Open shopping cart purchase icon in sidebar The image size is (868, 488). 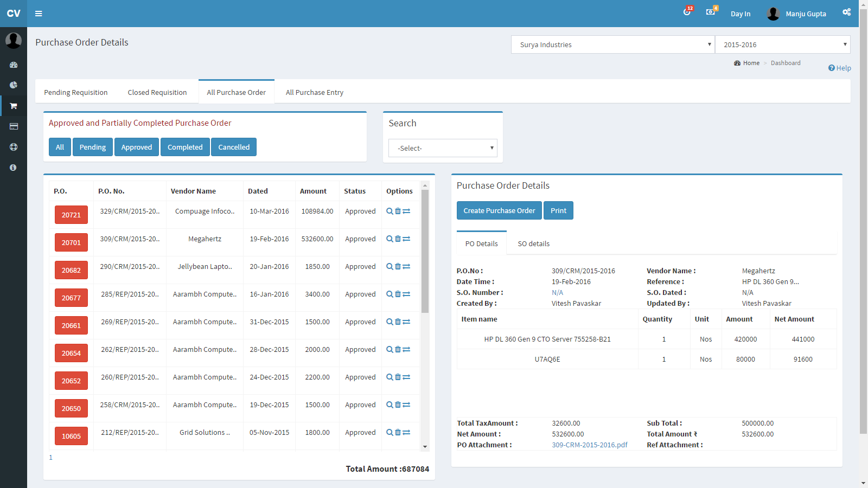click(x=14, y=106)
